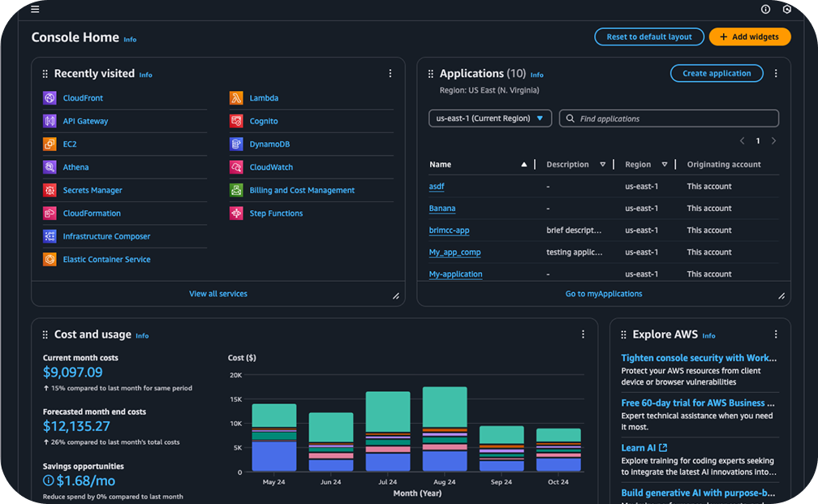This screenshot has width=818, height=504.
Task: Click the Elastic Container Service icon
Action: (50, 260)
